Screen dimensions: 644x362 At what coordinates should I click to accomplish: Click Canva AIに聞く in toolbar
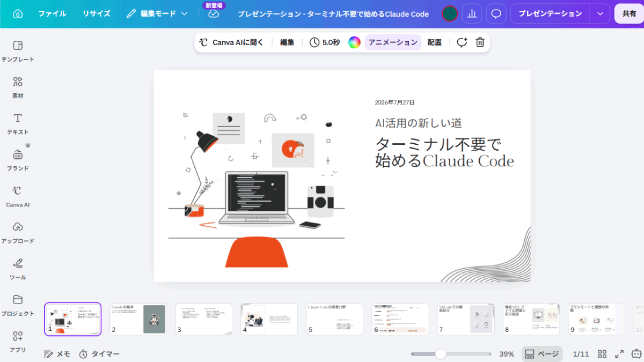(231, 42)
